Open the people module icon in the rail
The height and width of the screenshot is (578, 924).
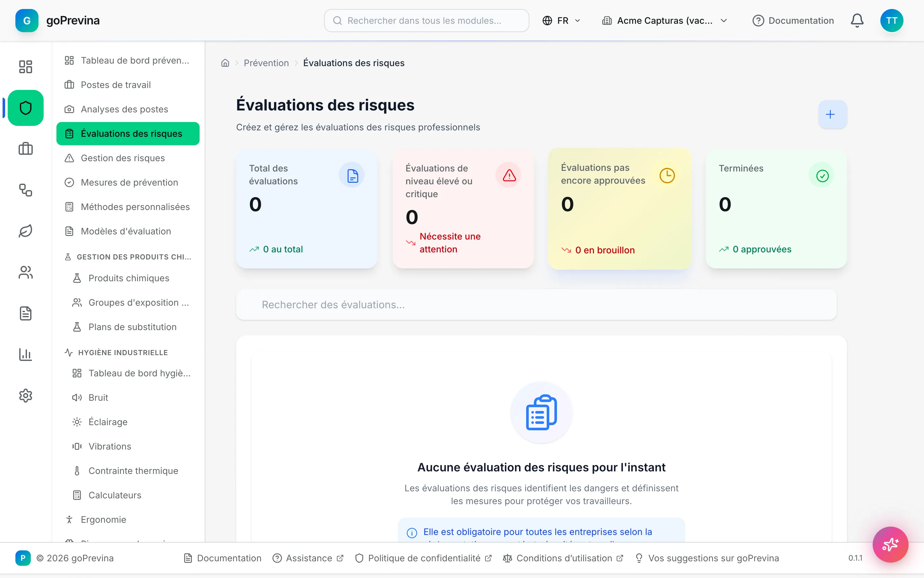click(x=26, y=272)
